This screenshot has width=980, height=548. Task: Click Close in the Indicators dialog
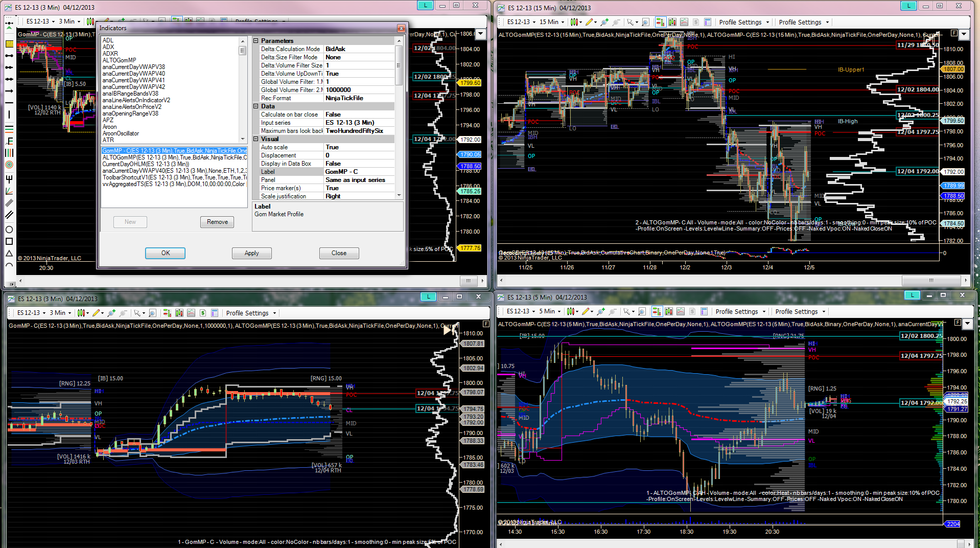coord(339,253)
